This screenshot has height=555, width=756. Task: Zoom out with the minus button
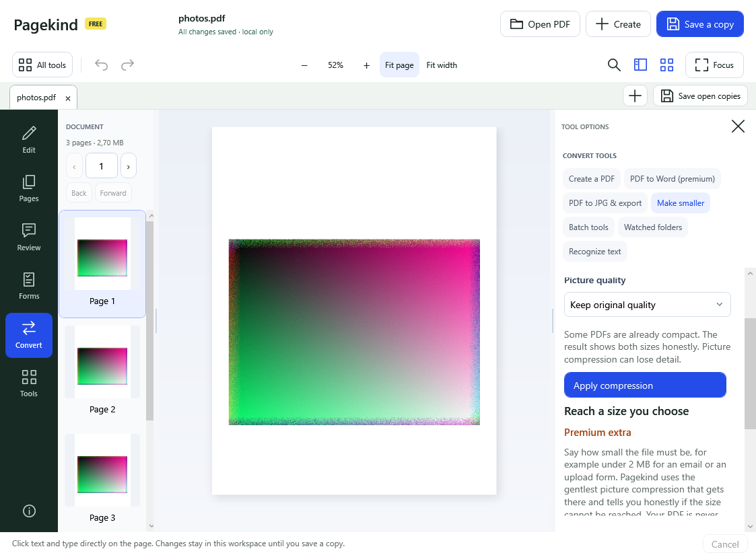click(x=304, y=65)
